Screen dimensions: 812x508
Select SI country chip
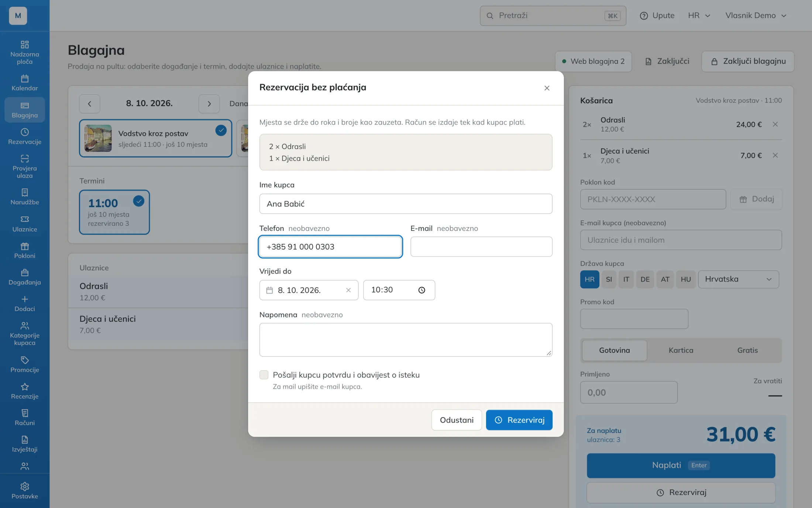[609, 279]
